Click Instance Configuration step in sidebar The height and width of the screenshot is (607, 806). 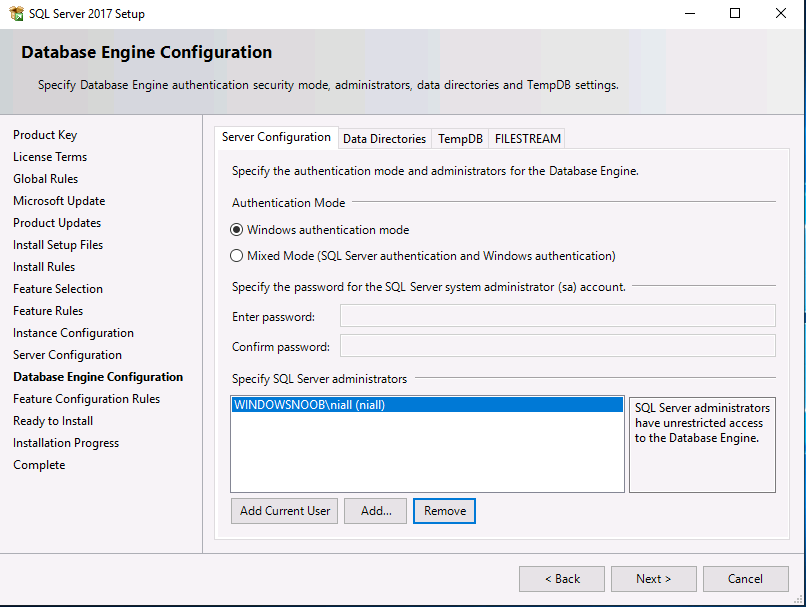74,333
